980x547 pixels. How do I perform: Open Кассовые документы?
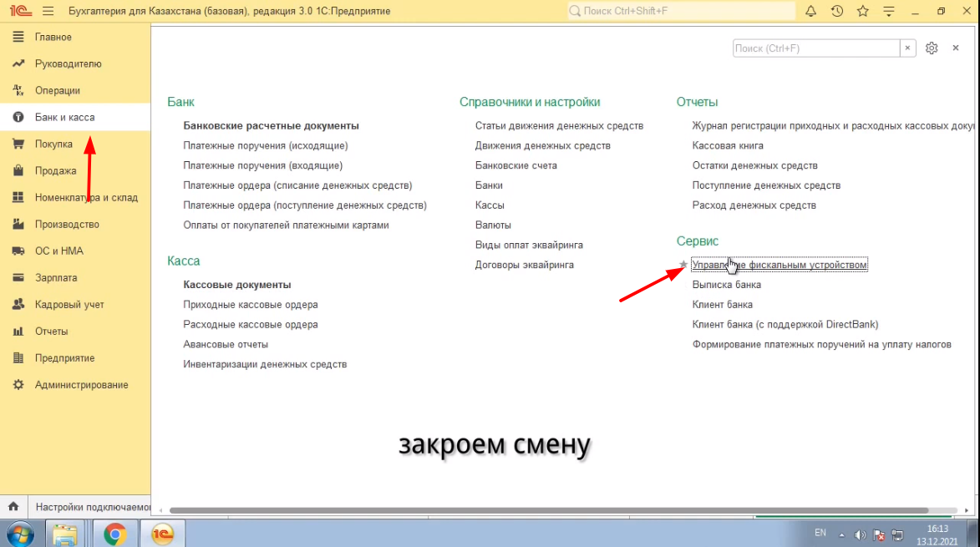(x=237, y=285)
